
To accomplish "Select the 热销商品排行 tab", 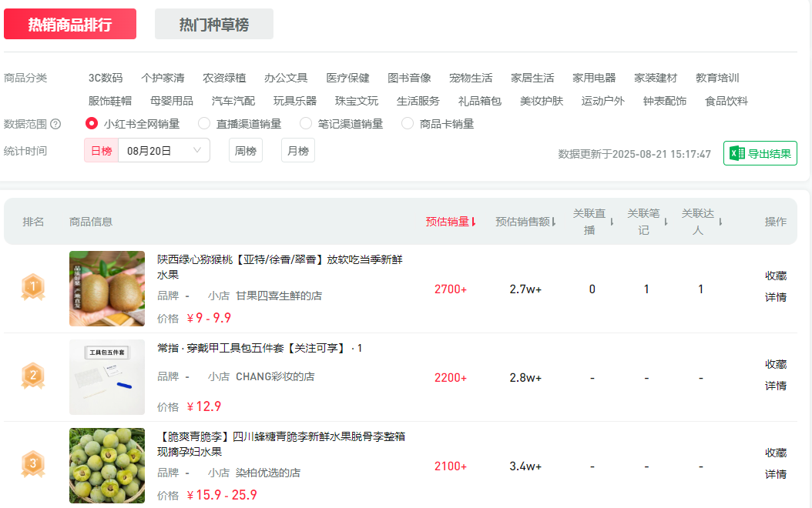I will click(70, 24).
